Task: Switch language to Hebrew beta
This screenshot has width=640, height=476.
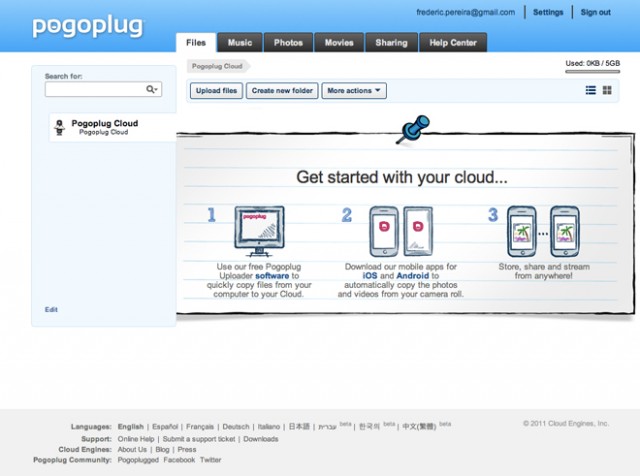Action: pos(327,427)
